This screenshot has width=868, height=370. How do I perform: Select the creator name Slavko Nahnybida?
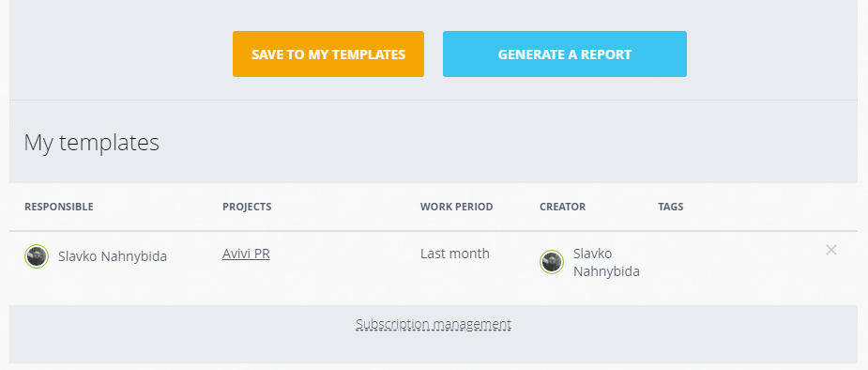tap(606, 263)
